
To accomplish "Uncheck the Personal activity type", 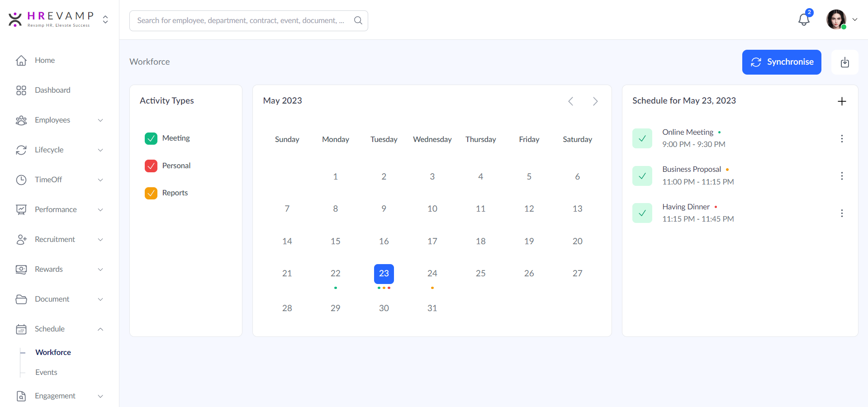I will pyautogui.click(x=151, y=166).
